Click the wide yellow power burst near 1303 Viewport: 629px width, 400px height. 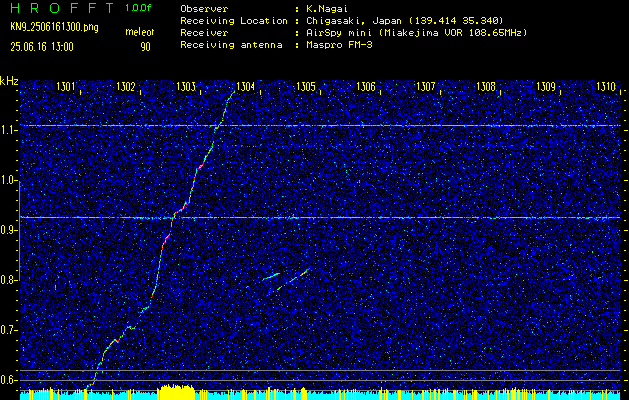(176, 392)
